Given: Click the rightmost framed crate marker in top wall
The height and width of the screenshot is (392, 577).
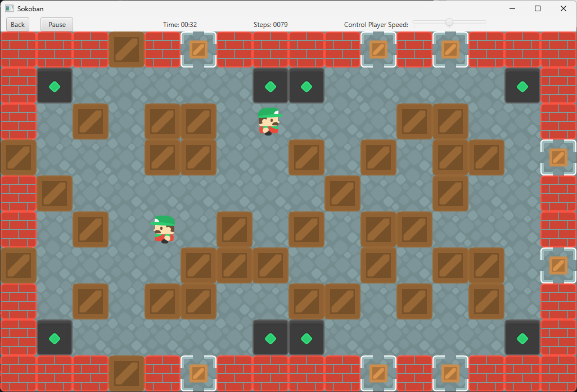Looking at the screenshot, I should (x=450, y=49).
